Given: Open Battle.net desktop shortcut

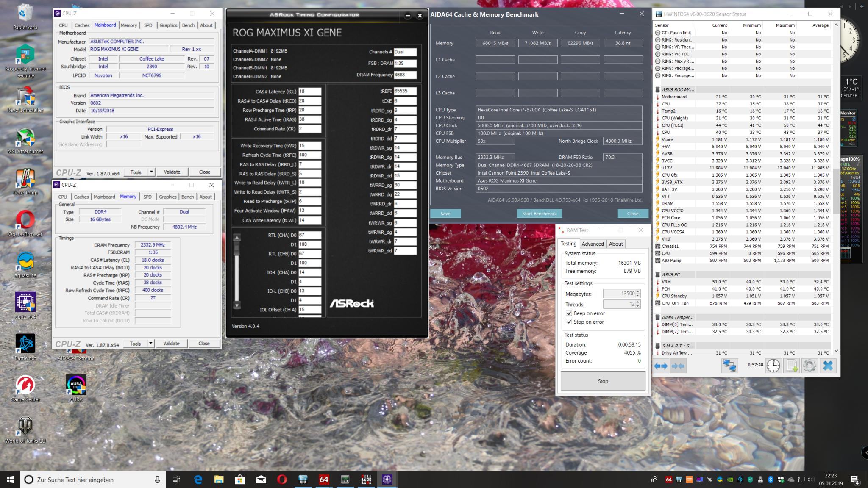Looking at the screenshot, I should 25,347.
